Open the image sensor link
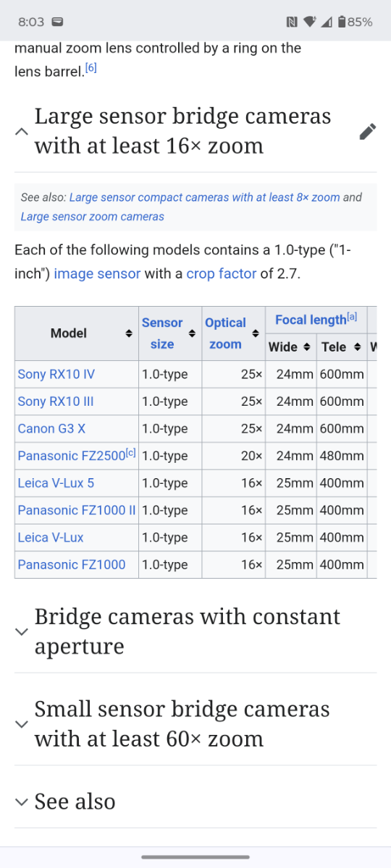This screenshot has height=868, width=391. [x=97, y=274]
